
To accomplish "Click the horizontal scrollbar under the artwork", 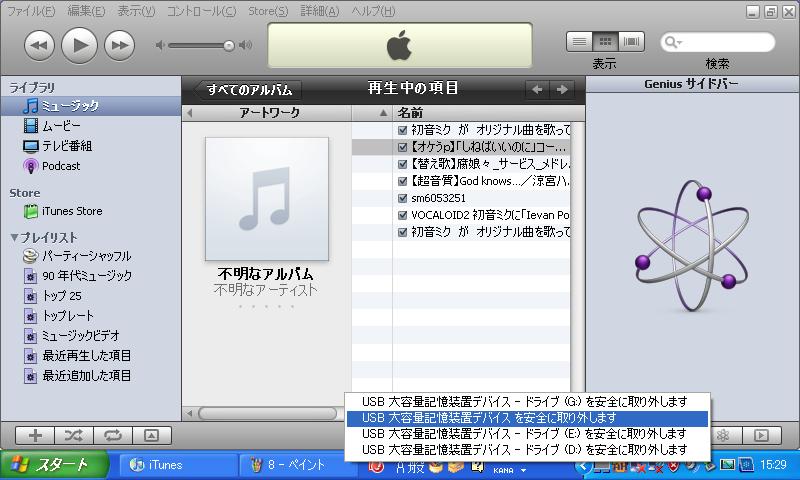I will [268, 413].
